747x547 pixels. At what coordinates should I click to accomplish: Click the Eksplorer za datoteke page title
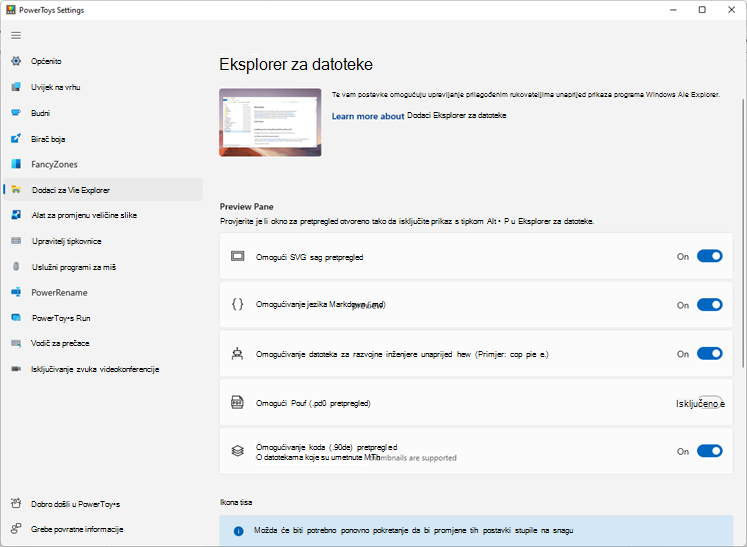pyautogui.click(x=296, y=64)
